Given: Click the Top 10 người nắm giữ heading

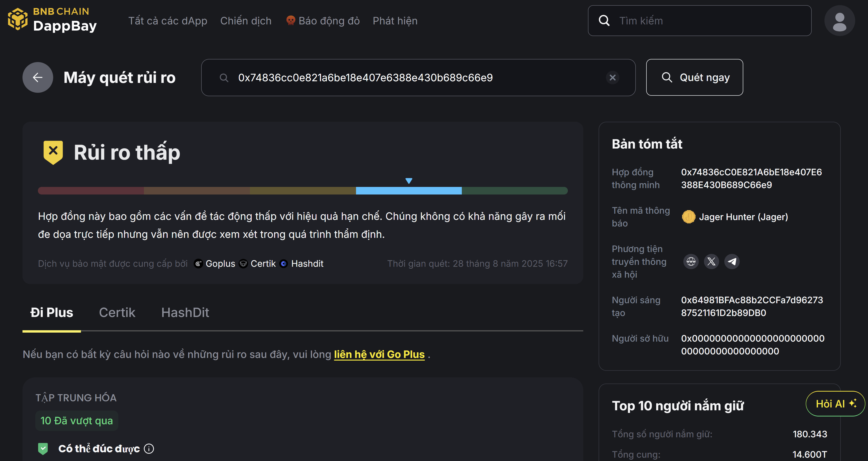Looking at the screenshot, I should pyautogui.click(x=678, y=406).
